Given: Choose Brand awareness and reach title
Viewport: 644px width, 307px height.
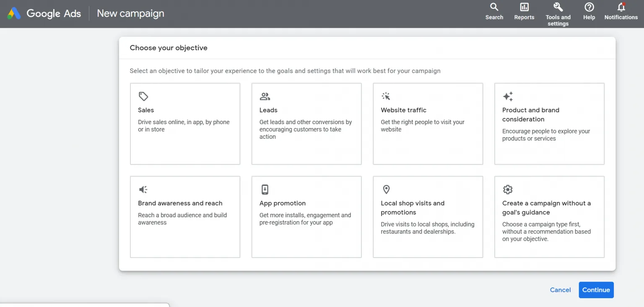Looking at the screenshot, I should (x=180, y=203).
